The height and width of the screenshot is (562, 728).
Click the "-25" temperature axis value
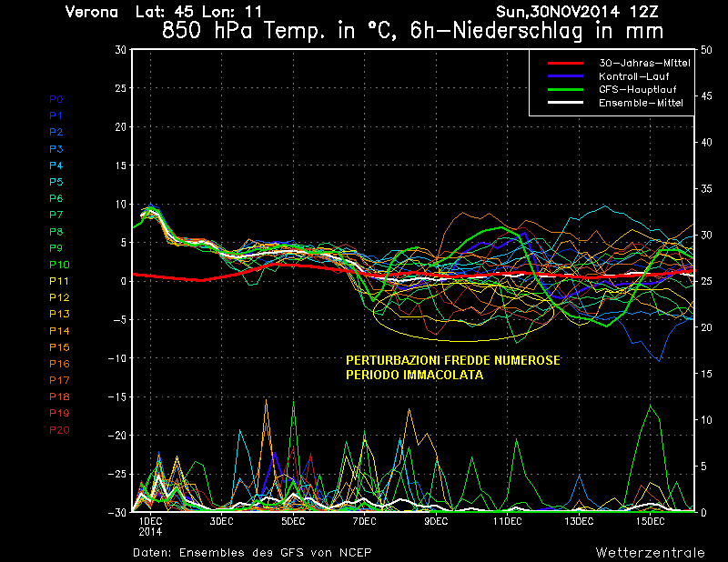[x=116, y=474]
